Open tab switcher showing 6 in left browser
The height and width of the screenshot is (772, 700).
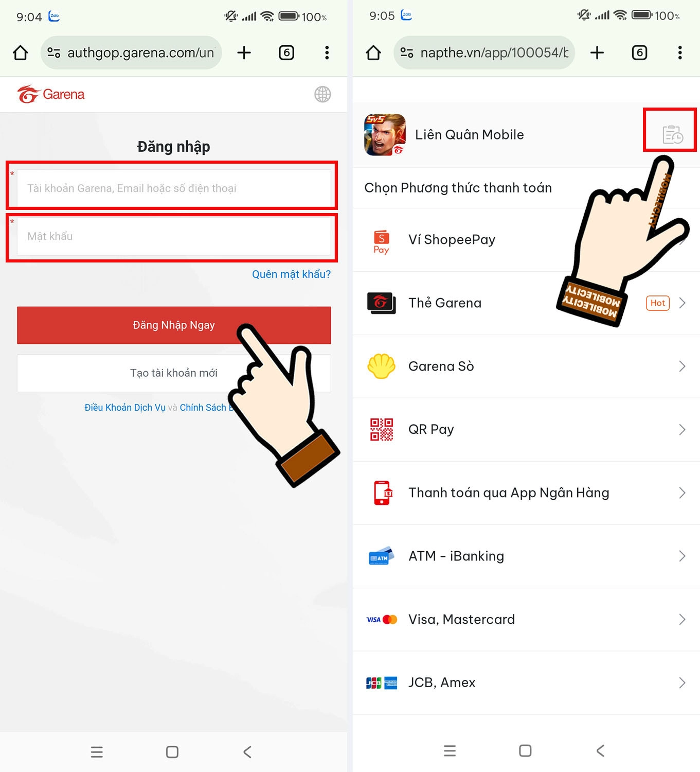point(286,52)
